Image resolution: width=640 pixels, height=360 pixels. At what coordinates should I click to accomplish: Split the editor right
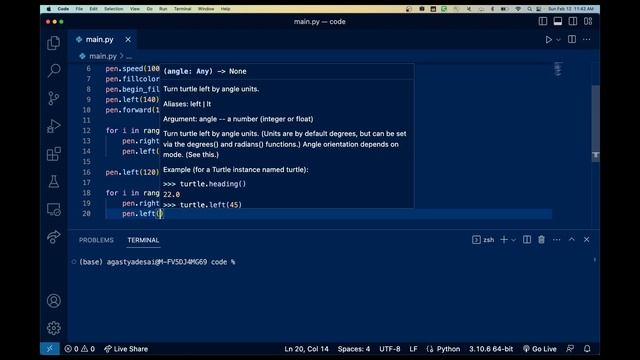tap(572, 40)
